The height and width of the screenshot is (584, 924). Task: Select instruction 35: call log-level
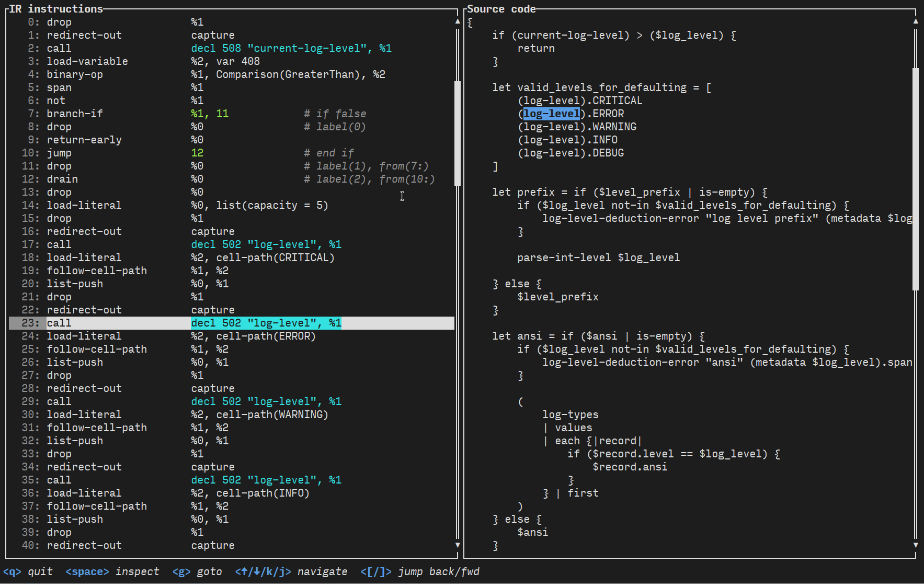point(232,480)
